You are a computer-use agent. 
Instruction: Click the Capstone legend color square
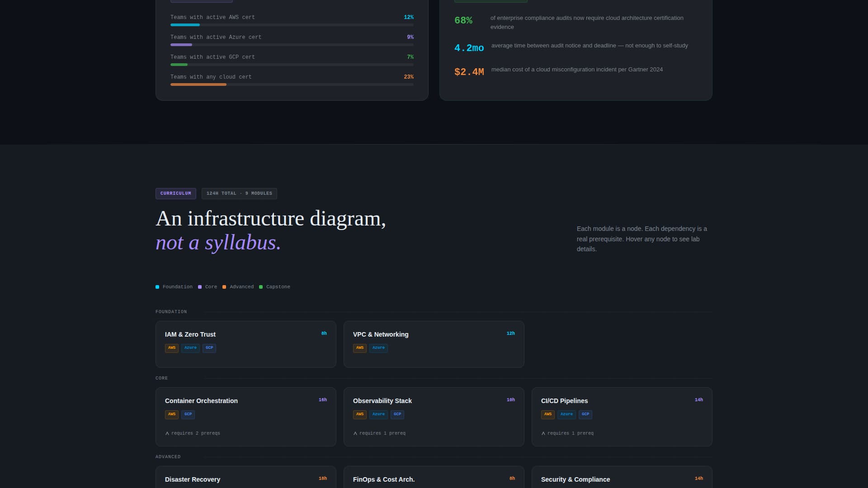261,287
